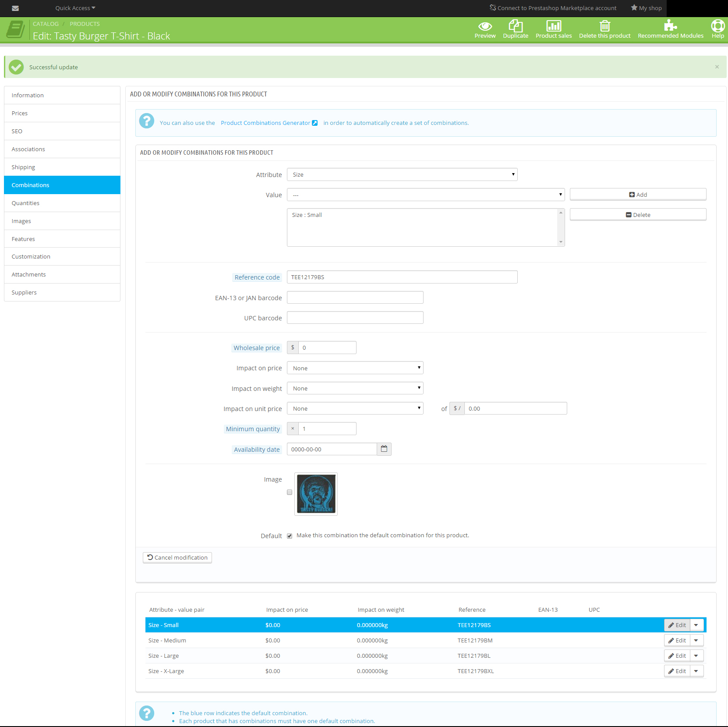Open Product sales chart icon
Viewport: 728px width, 727px height.
click(x=554, y=26)
